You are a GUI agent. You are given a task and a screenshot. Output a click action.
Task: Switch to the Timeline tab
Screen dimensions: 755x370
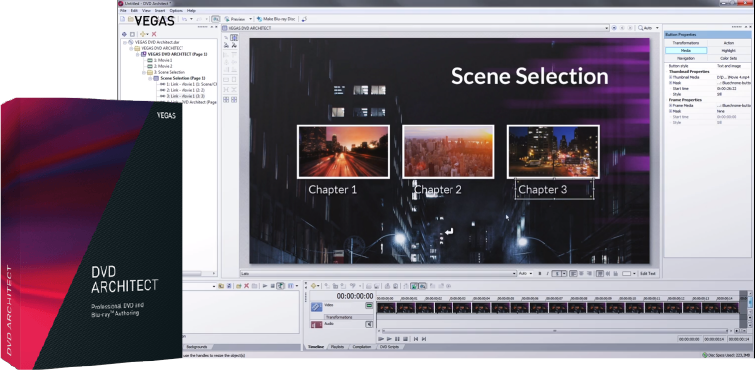(x=316, y=347)
